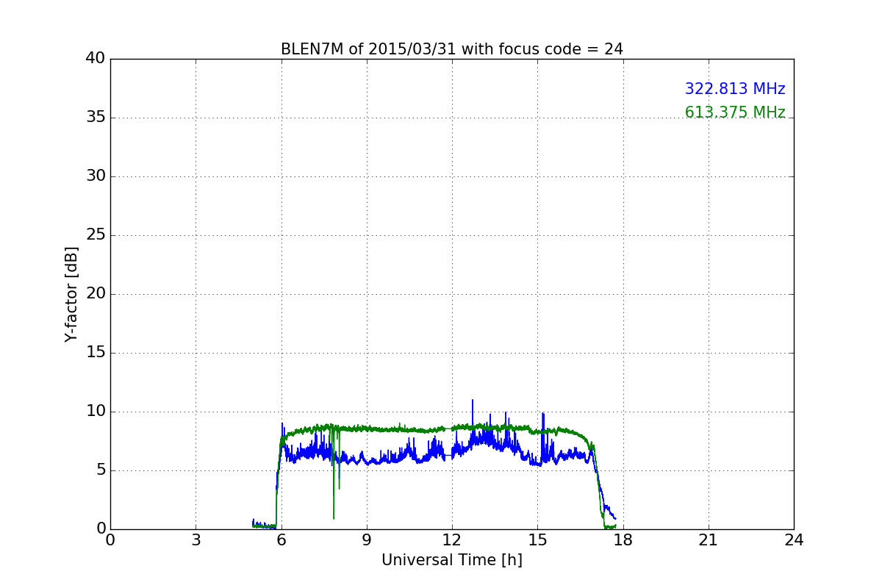The height and width of the screenshot is (588, 882).
Task: Click the y-axis tick label '35'
Action: click(96, 118)
